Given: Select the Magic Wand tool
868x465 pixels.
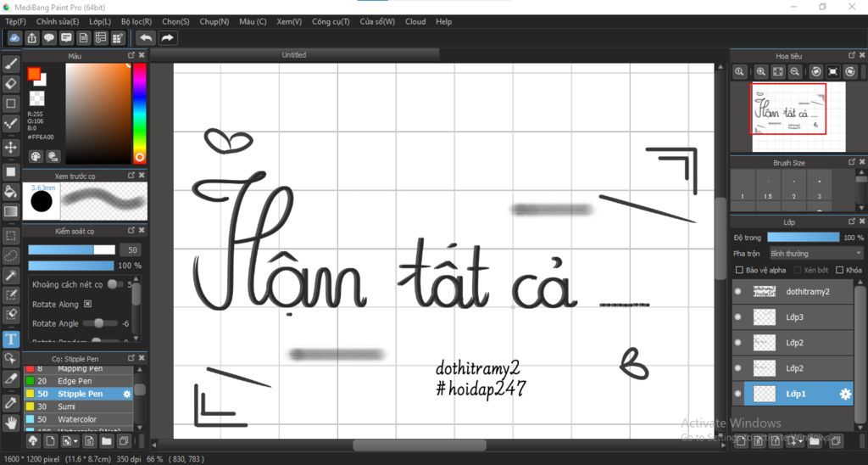Looking at the screenshot, I should [10, 276].
